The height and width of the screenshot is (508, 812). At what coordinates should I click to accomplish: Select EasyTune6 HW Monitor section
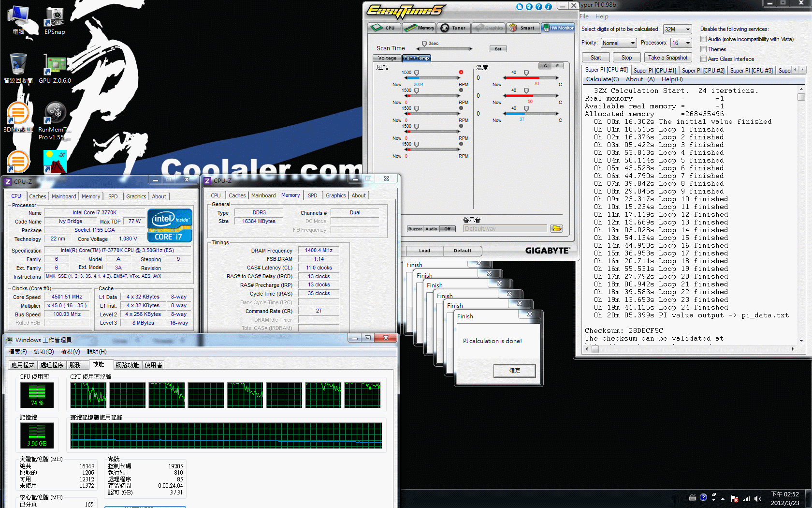point(558,28)
